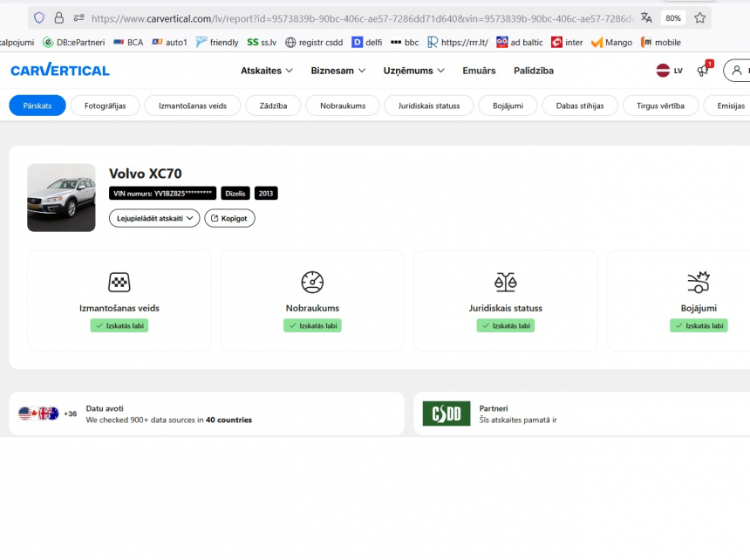
Task: Switch to the Fotogrāfijas tab
Action: click(x=106, y=106)
